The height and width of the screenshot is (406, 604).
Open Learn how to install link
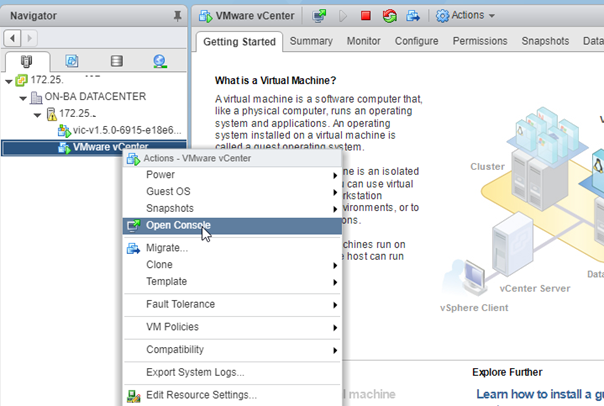[x=540, y=394]
